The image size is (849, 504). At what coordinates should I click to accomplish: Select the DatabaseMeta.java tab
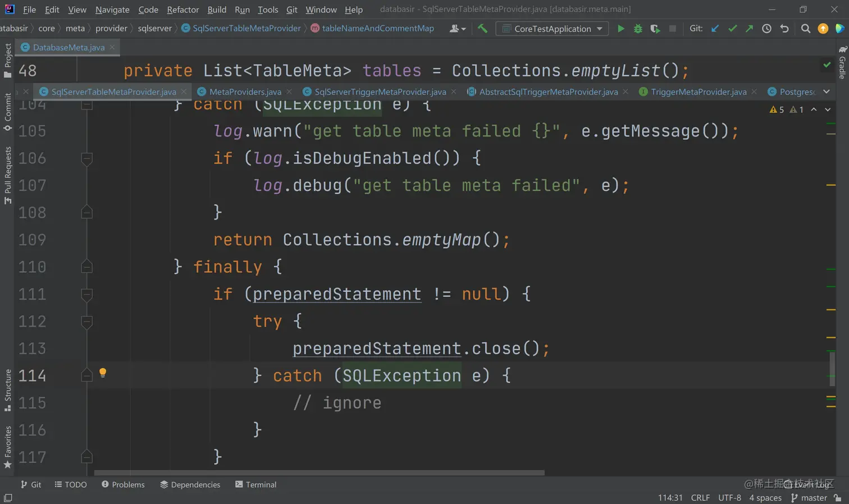[69, 47]
